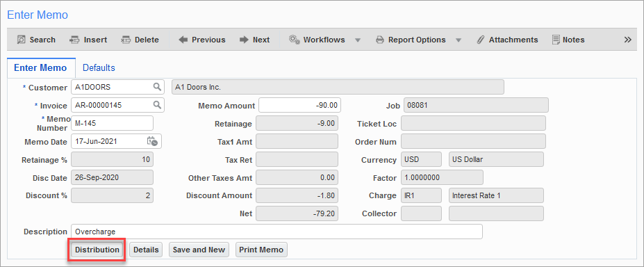
Task: Open Customer lookup magnifier icon
Action: [x=157, y=87]
